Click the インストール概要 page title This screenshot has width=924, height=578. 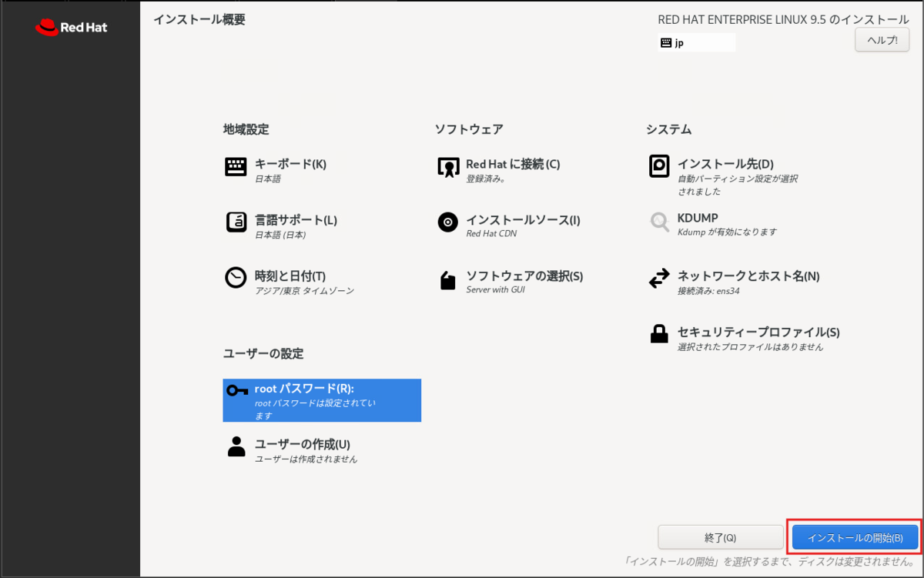click(199, 19)
